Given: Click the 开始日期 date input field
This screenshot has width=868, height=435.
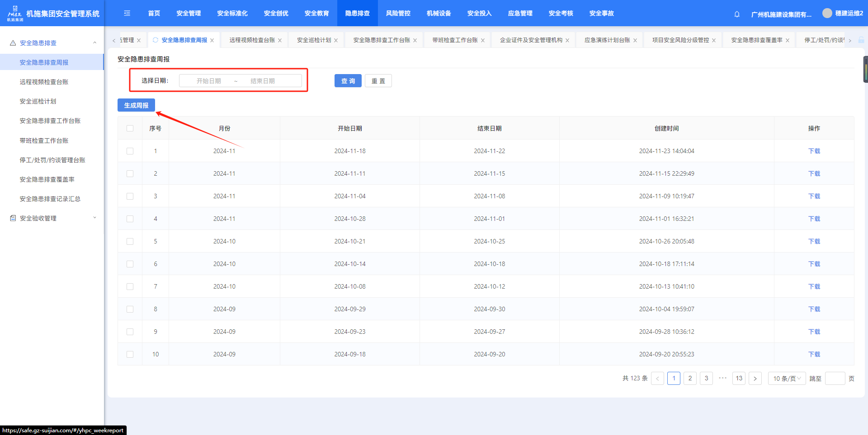Looking at the screenshot, I should [x=209, y=81].
